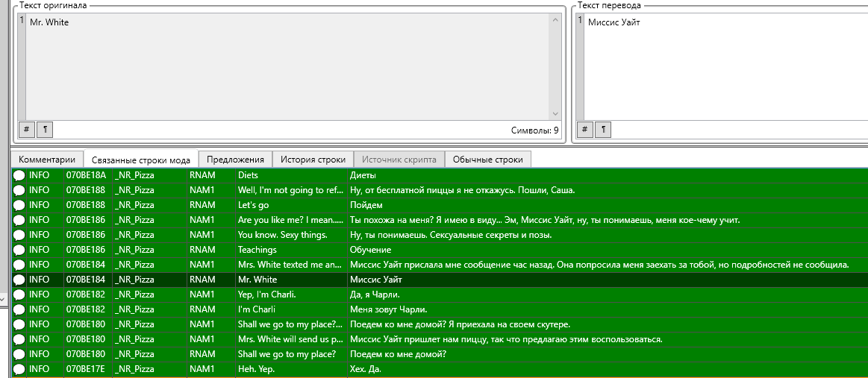Click the "Символы: 9" character counter
Viewport: 868px width, 378px height.
click(x=534, y=130)
